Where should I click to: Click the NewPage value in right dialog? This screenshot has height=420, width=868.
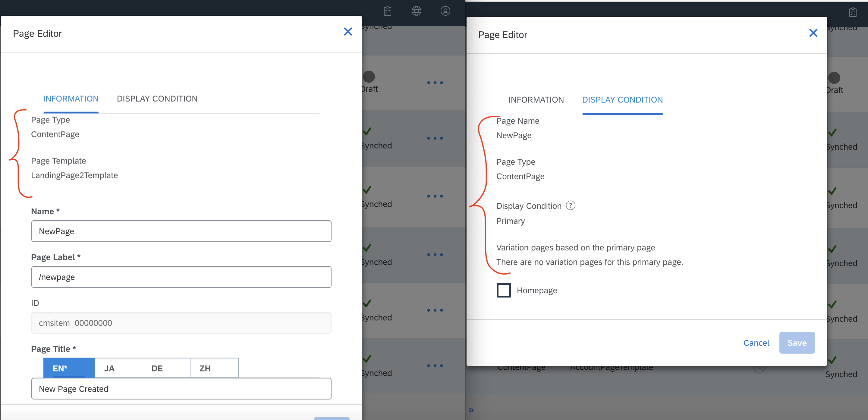pos(514,135)
